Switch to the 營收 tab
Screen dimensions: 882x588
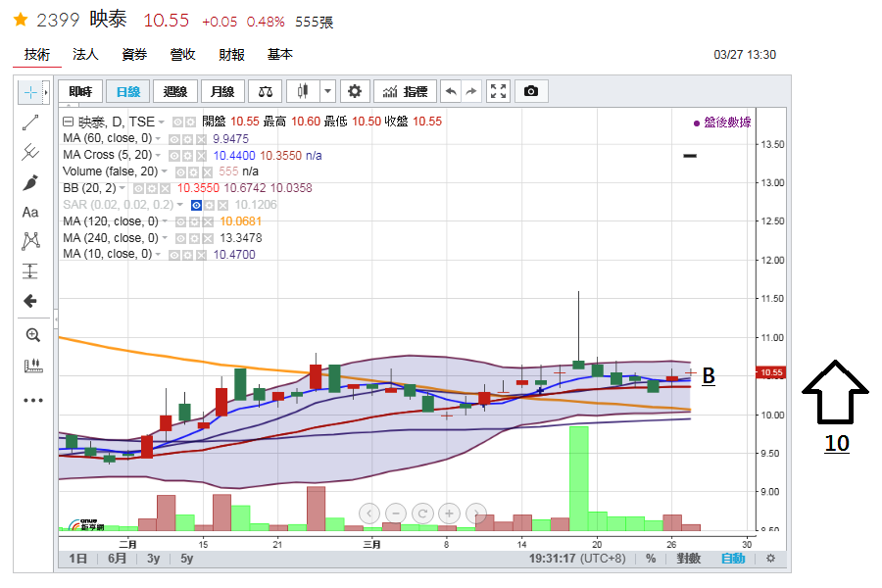[x=183, y=55]
